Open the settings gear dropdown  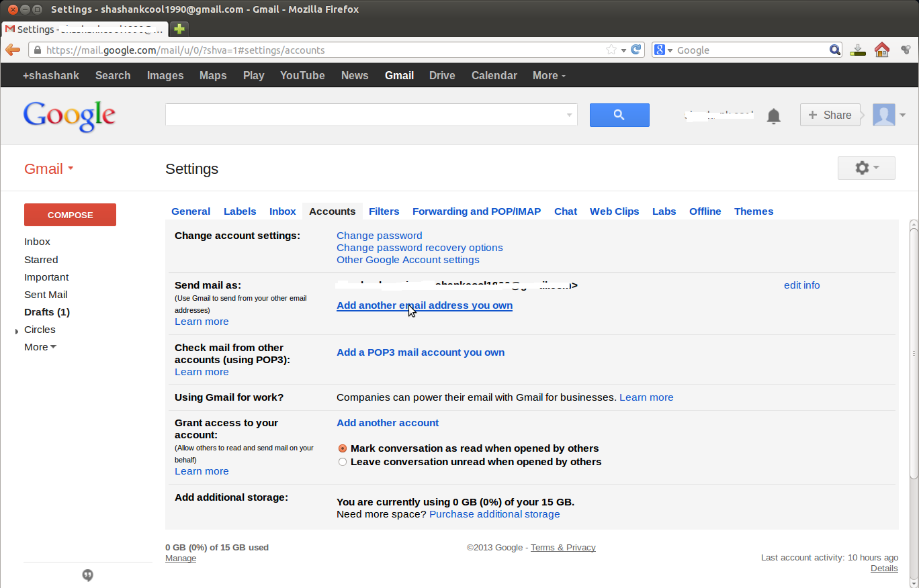(x=867, y=168)
